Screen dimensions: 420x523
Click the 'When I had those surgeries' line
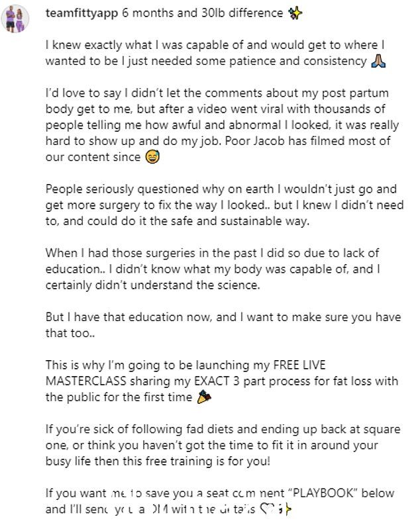click(213, 253)
